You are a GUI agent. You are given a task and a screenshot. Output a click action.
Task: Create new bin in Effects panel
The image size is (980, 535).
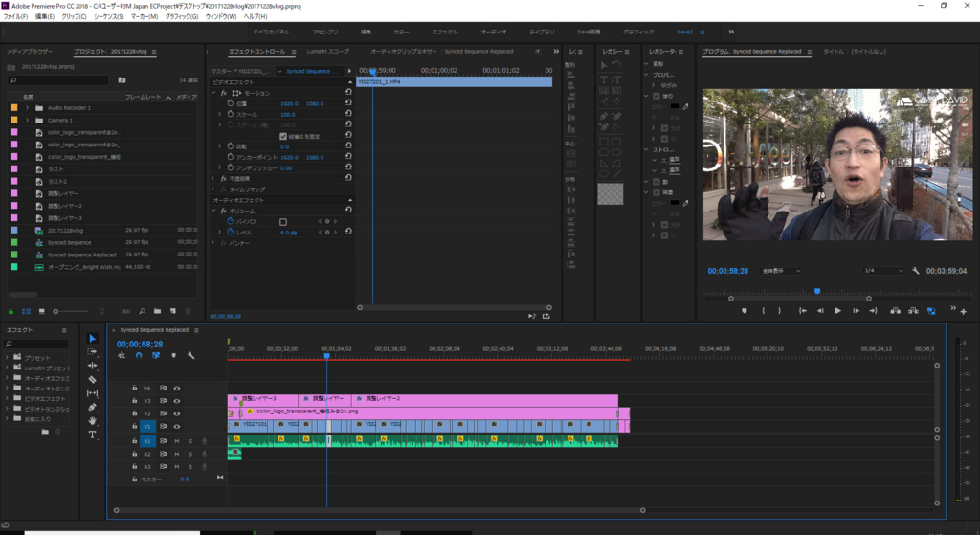pos(45,432)
